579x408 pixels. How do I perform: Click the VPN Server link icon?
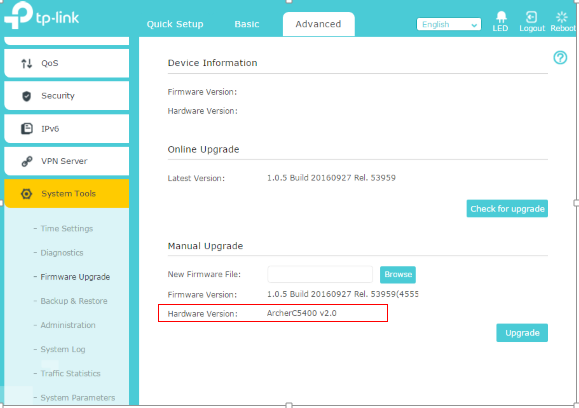[x=27, y=161]
